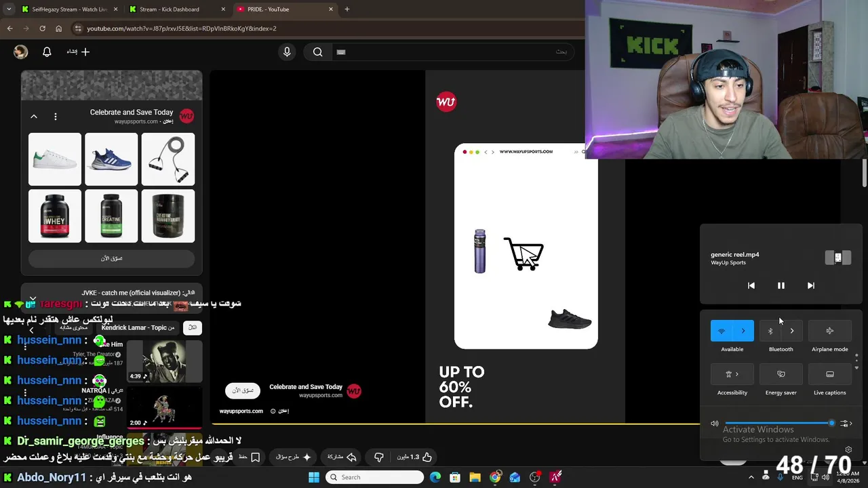Open Chrome from taskbar
The height and width of the screenshot is (488, 868).
pos(495,477)
